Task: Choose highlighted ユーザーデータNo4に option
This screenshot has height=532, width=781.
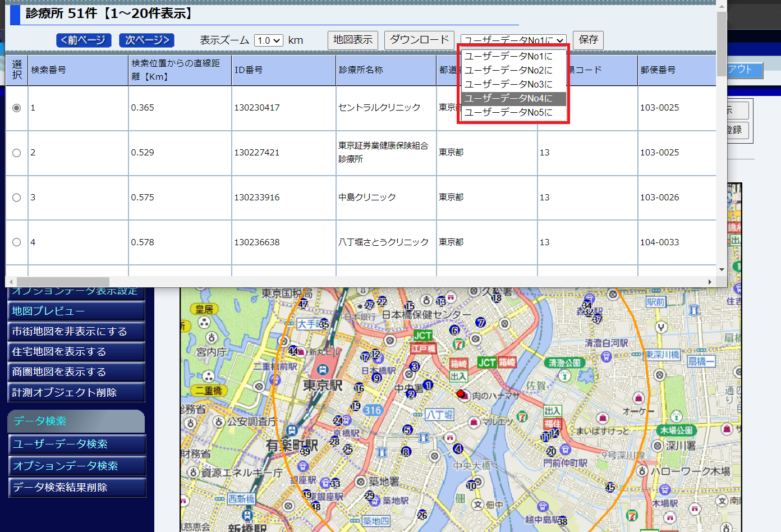Action: (513, 98)
